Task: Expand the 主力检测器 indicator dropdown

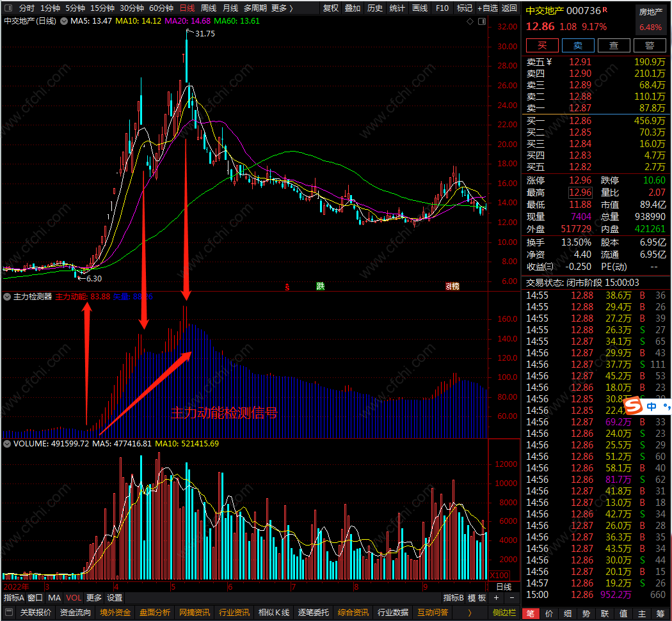Action: point(7,296)
